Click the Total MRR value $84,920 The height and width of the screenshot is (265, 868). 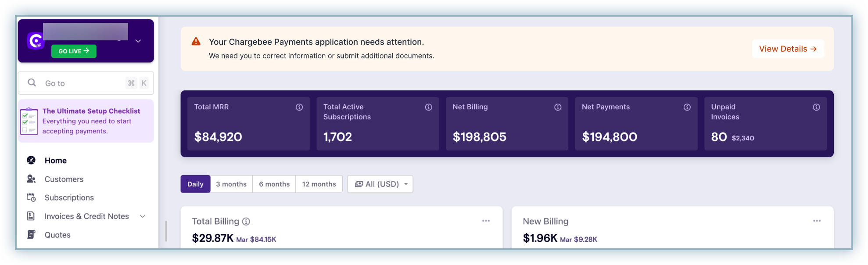(218, 137)
